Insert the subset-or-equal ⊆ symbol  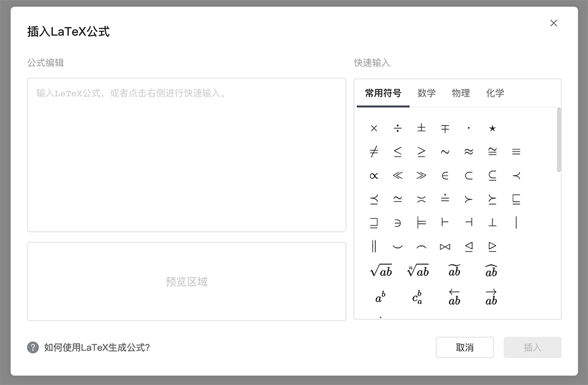point(492,175)
